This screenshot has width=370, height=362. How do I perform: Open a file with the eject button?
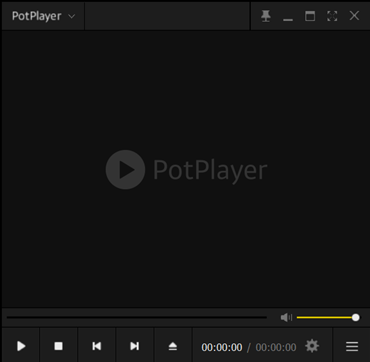(173, 346)
